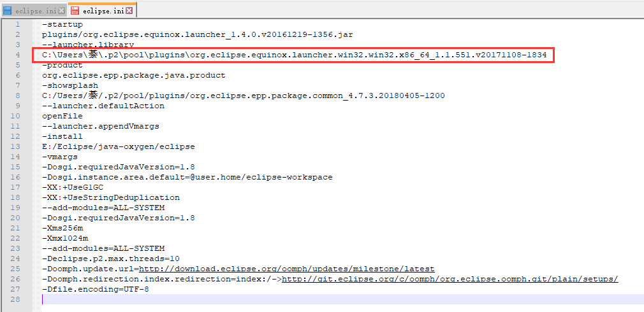The image size is (644, 312).
Task: Select the active eclipse.ini tab with red unsaved icon
Action: coord(102,11)
